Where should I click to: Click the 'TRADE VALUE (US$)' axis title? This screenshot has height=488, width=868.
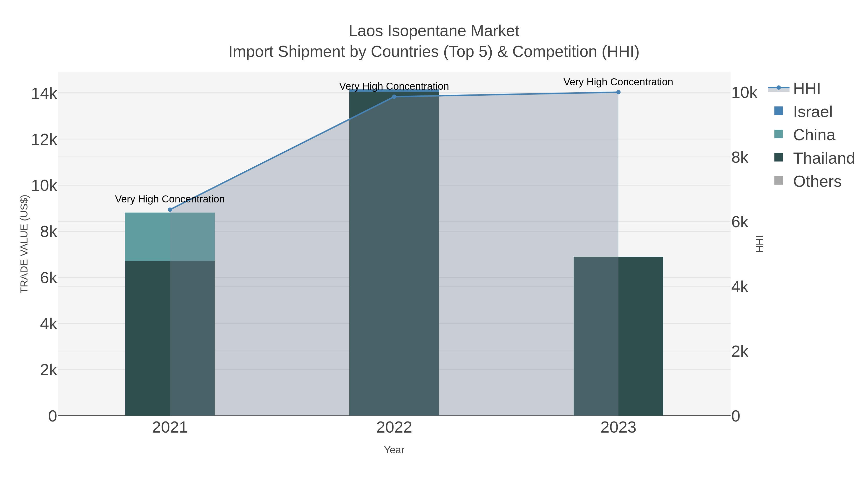(24, 244)
